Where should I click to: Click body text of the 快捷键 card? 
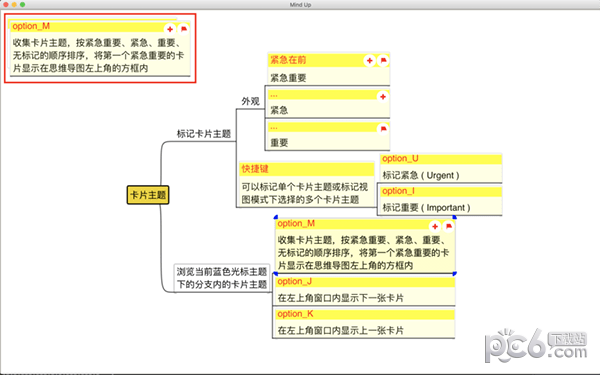[305, 193]
